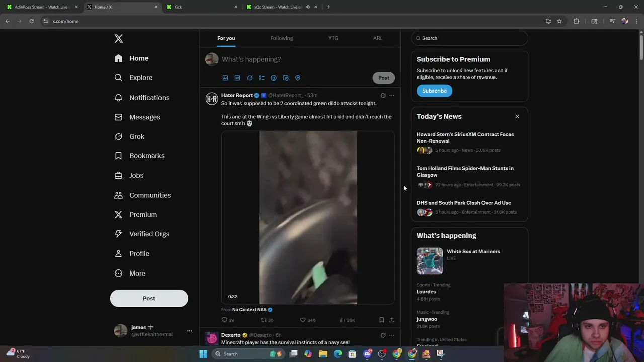The width and height of the screenshot is (644, 362).
Task: Tag a location with the pin icon
Action: coord(298,78)
